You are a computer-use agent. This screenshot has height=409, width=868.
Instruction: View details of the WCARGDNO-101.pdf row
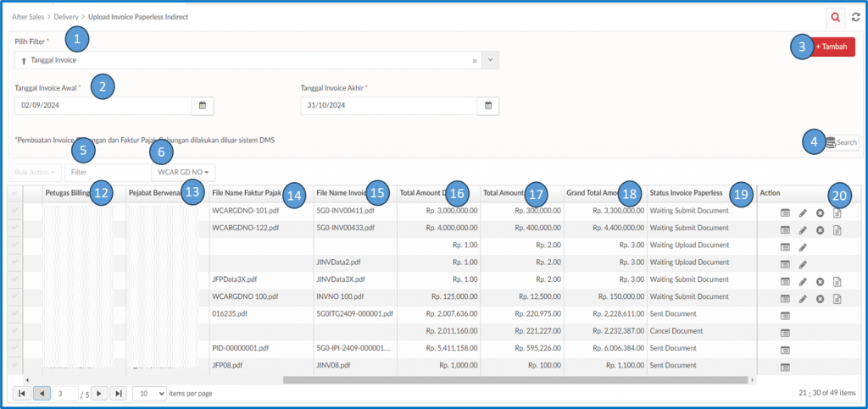(x=785, y=213)
